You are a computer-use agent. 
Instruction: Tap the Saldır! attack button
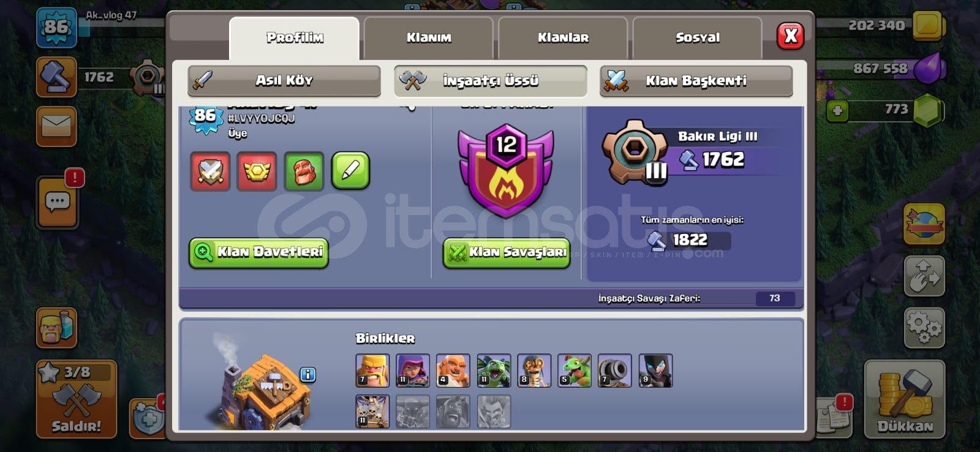(x=77, y=399)
